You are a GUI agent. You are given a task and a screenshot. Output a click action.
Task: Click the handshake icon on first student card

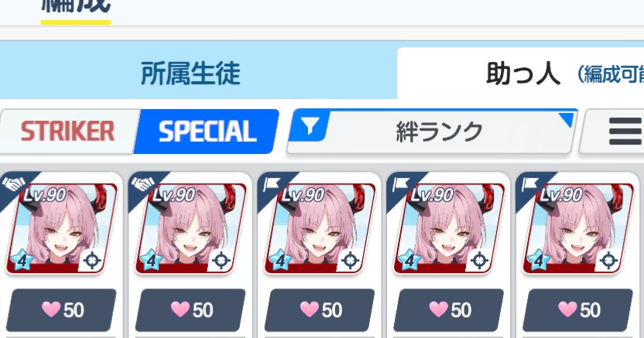[14, 183]
